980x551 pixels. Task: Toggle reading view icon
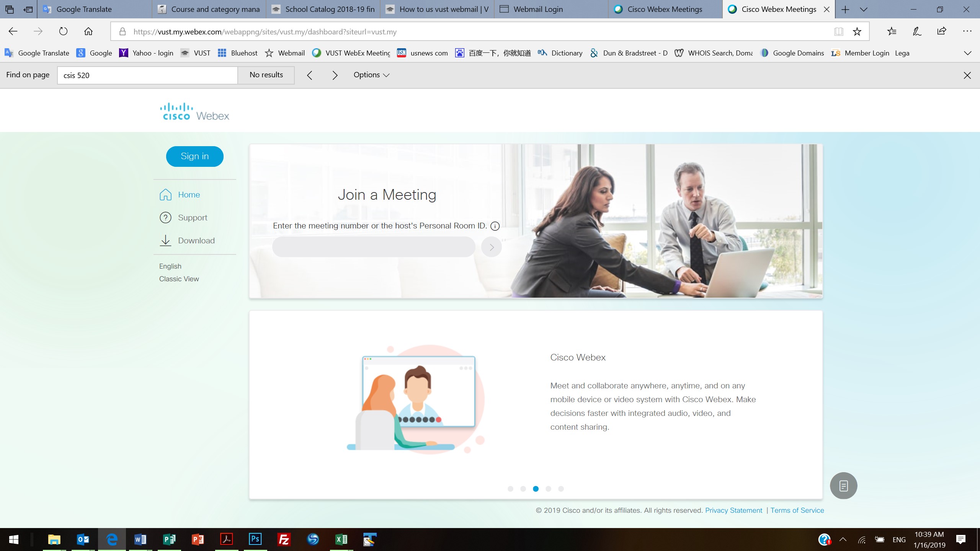(x=839, y=32)
